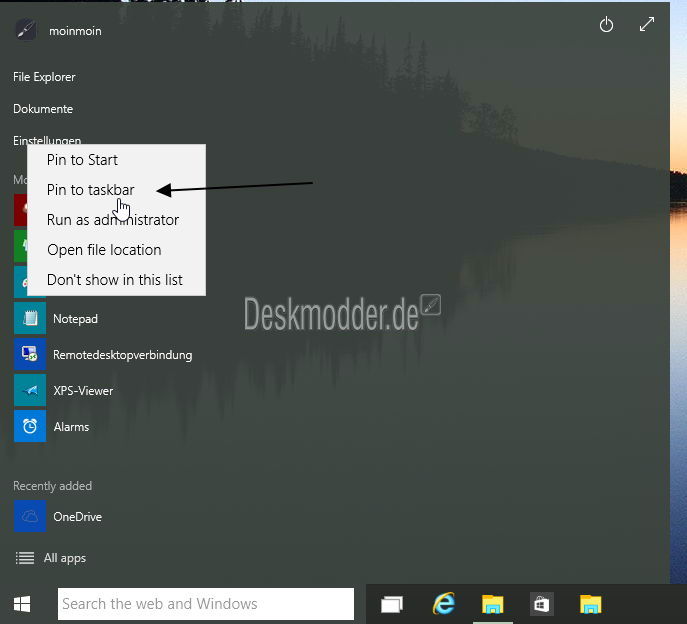
Task: Click the Windows Start button
Action: click(22, 604)
